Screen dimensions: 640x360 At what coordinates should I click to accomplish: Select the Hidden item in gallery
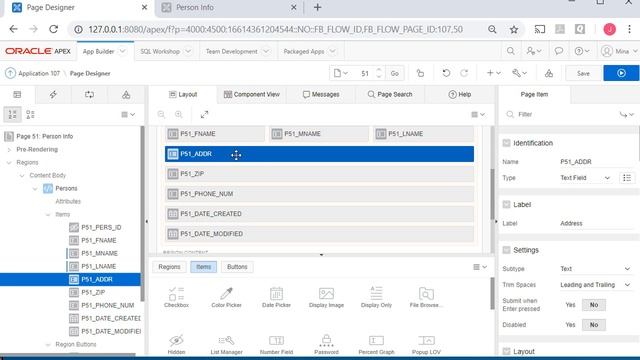(x=176, y=344)
